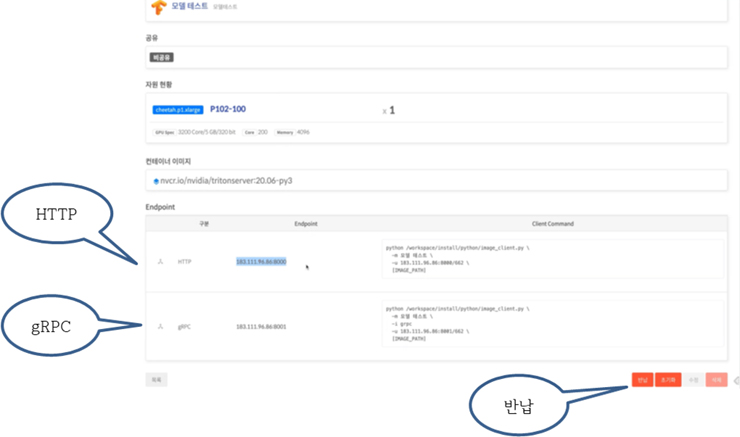Click the greyed-out 수정 edit button
The height and width of the screenshot is (437, 740).
point(694,380)
